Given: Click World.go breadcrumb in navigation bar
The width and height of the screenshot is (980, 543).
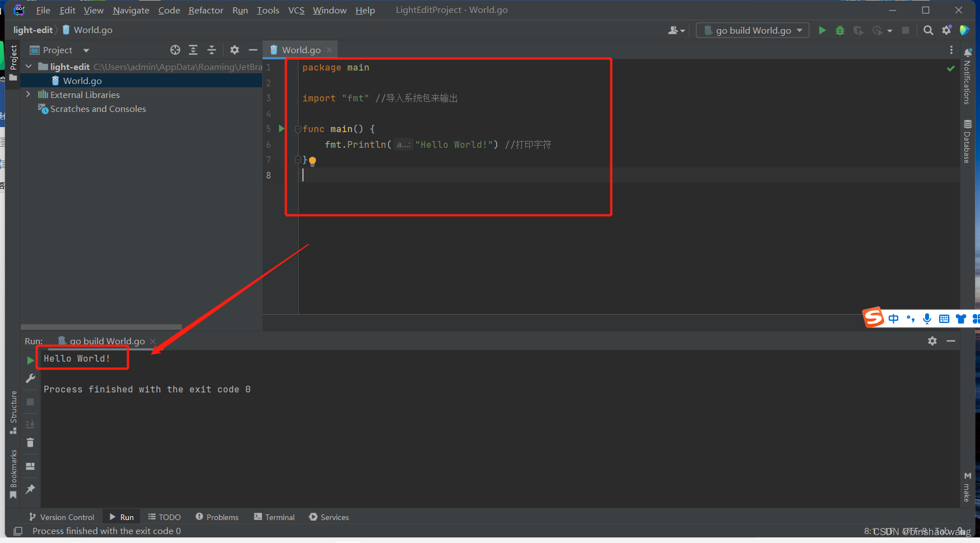Looking at the screenshot, I should point(87,30).
